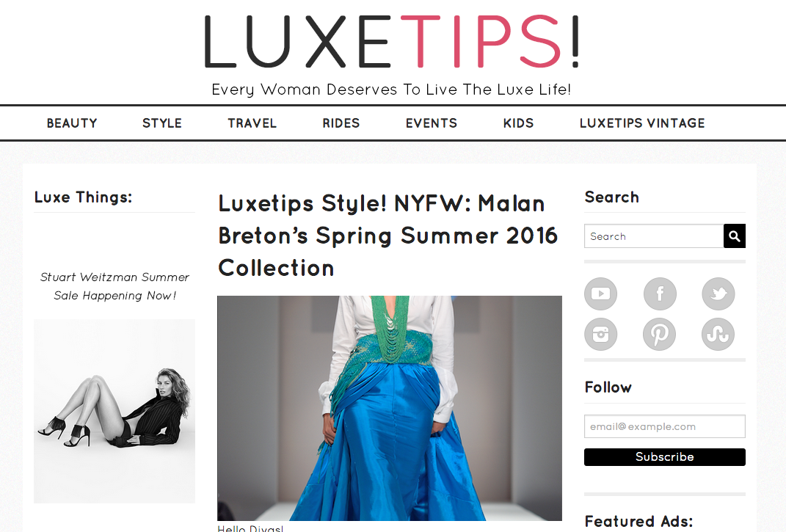Click the Subscribe button
The image size is (786, 532).
(665, 457)
